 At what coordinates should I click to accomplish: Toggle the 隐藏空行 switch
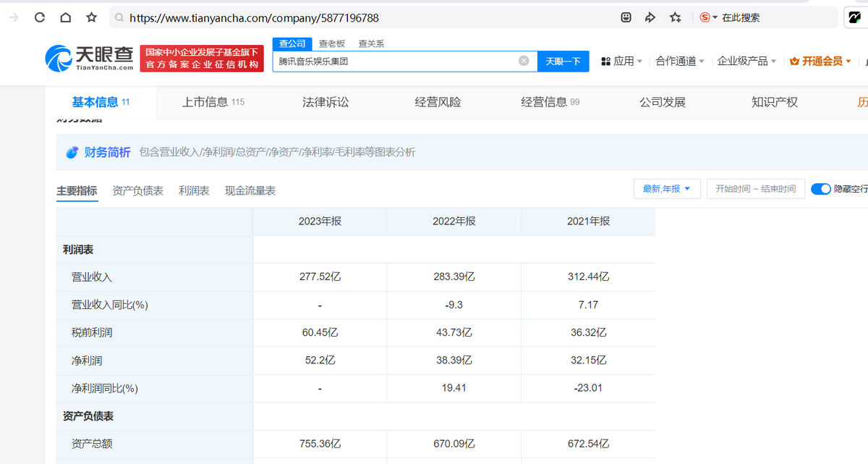click(820, 189)
